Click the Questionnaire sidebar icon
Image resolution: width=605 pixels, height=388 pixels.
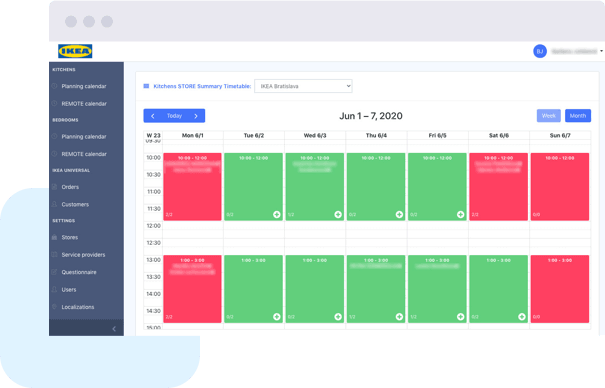tap(54, 272)
